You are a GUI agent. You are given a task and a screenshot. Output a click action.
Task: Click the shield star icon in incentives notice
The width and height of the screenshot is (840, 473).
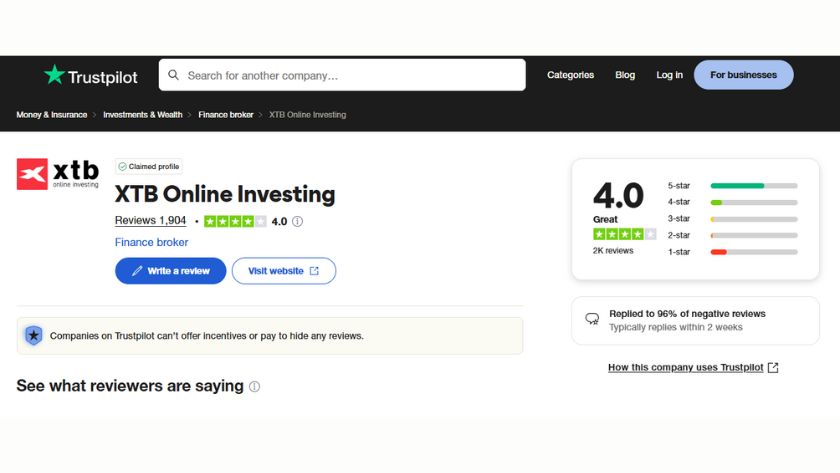tap(34, 336)
